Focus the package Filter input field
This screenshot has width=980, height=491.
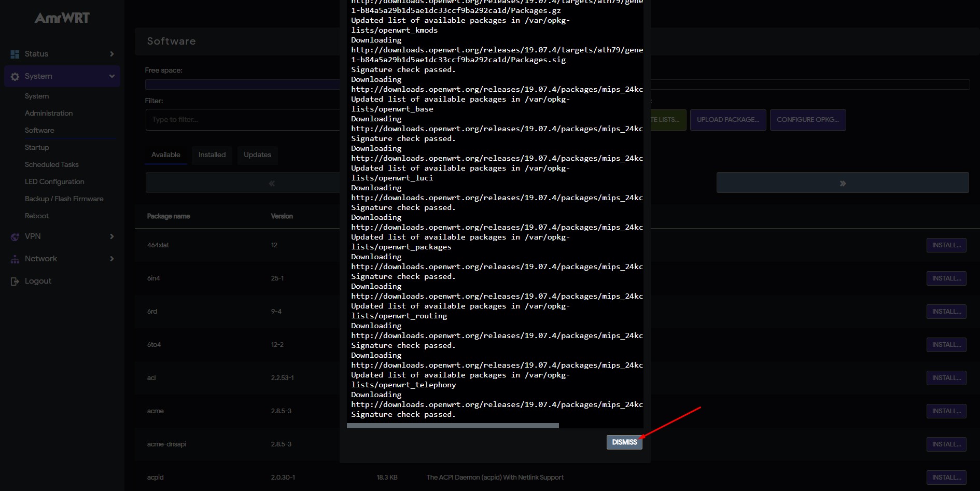click(243, 120)
